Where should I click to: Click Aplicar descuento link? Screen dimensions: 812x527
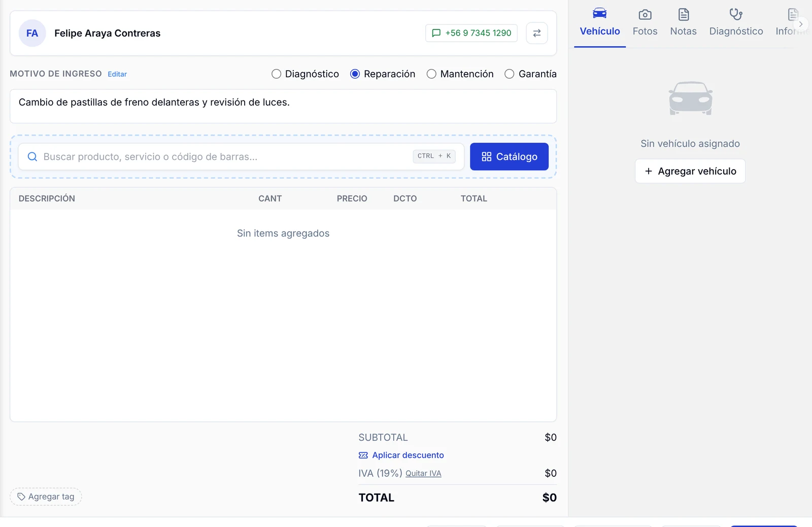click(x=401, y=455)
